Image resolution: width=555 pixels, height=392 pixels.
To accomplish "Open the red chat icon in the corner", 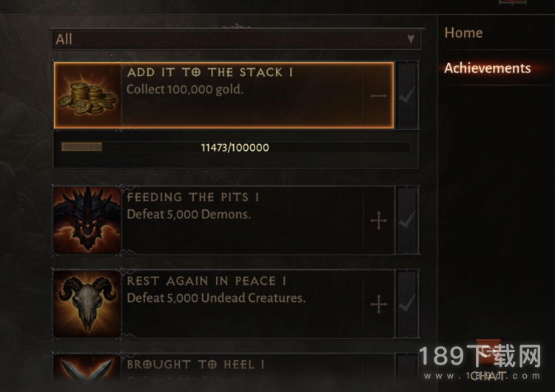I will click(x=488, y=353).
